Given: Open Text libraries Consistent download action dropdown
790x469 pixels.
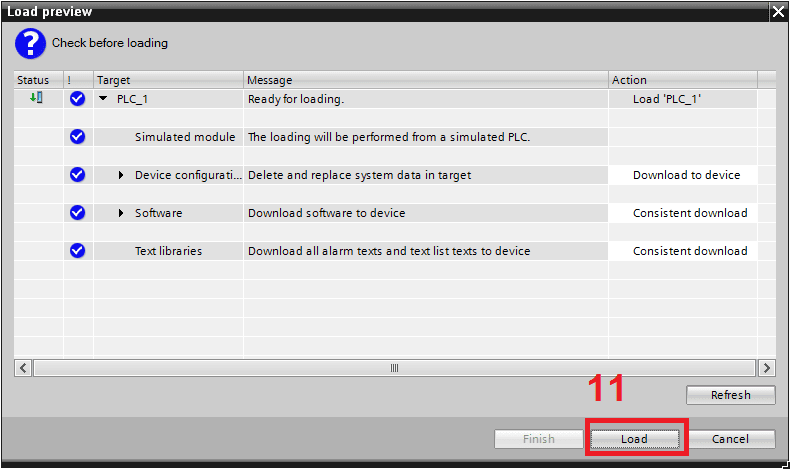Looking at the screenshot, I should (x=689, y=251).
